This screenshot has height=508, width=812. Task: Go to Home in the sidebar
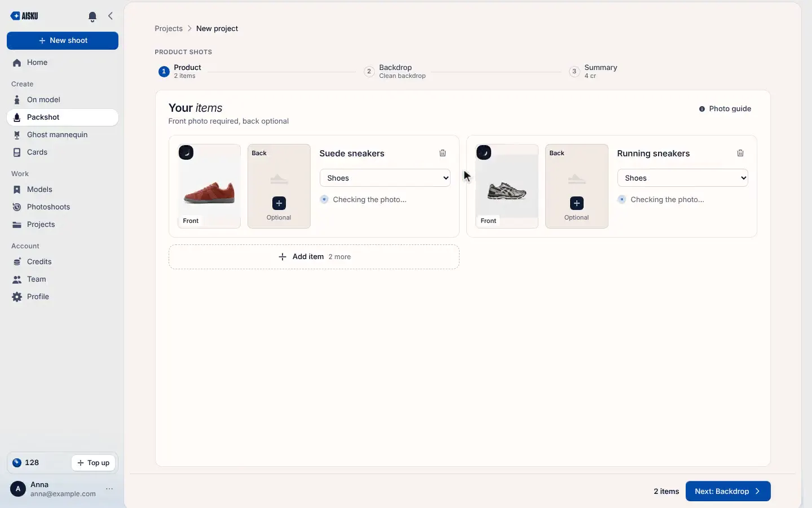[63, 63]
